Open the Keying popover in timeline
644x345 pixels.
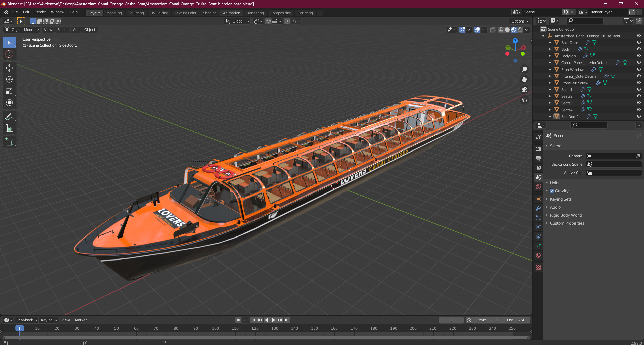[49, 320]
